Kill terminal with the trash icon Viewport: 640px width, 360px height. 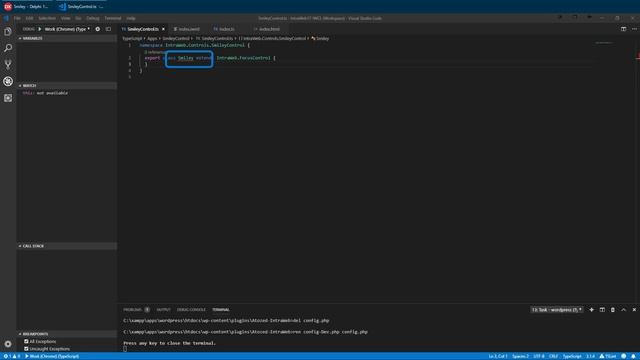tap(613, 310)
